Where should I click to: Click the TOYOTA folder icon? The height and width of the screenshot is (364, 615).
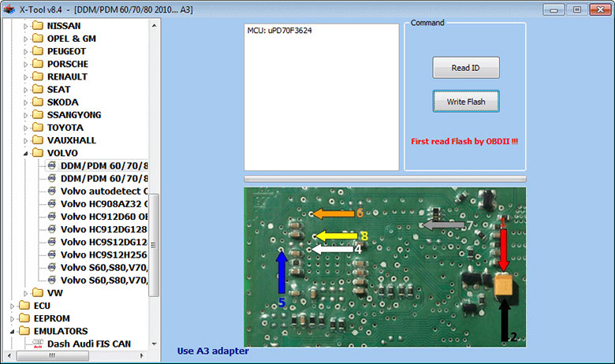tap(38, 127)
